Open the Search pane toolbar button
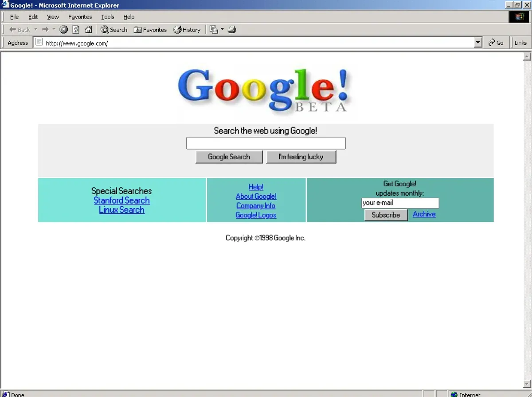The height and width of the screenshot is (397, 532). [x=114, y=30]
